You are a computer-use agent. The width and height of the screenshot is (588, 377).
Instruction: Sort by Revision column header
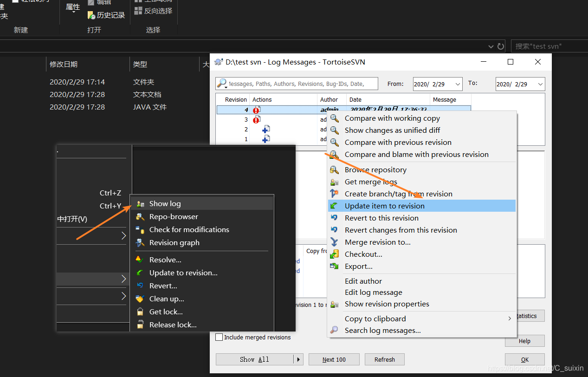pos(233,100)
